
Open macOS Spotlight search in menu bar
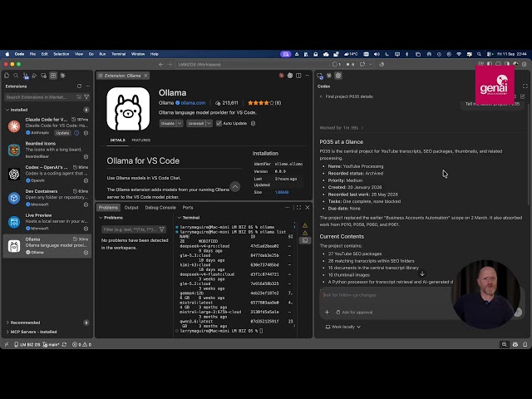click(x=479, y=54)
